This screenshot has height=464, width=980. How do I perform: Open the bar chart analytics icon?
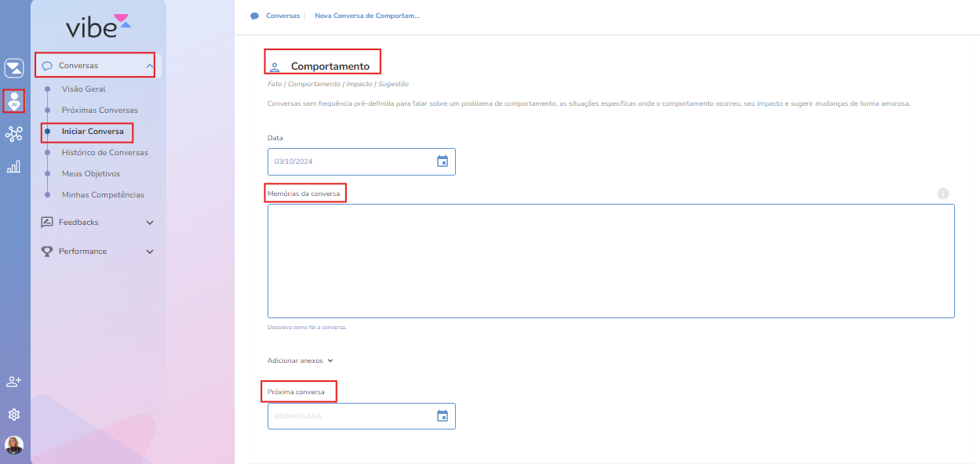pos(14,166)
